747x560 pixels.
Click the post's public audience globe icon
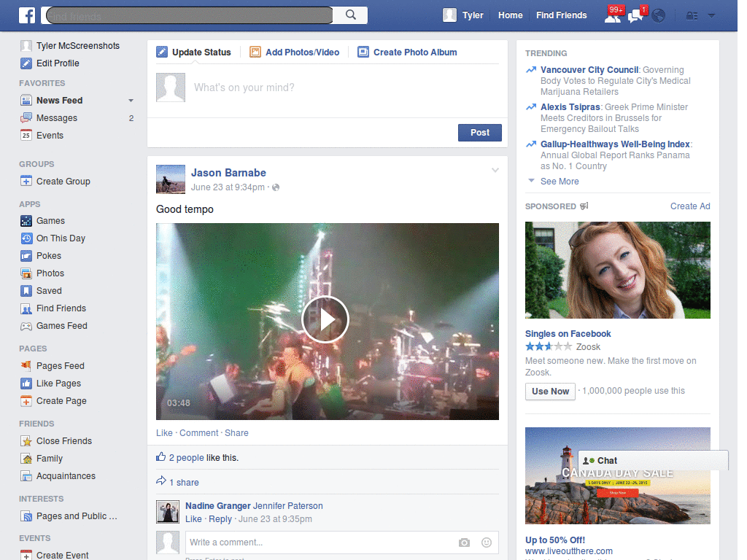(276, 187)
